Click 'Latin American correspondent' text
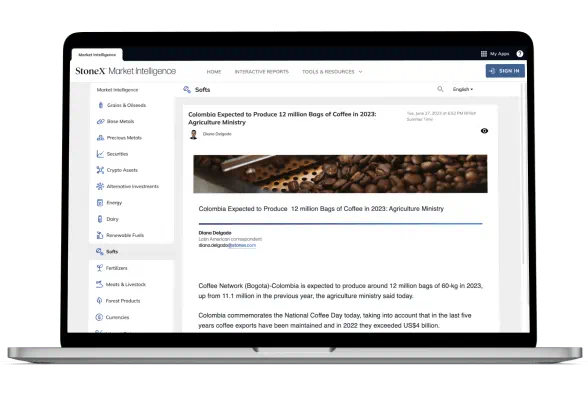The width and height of the screenshot is (588, 400). 230,239
